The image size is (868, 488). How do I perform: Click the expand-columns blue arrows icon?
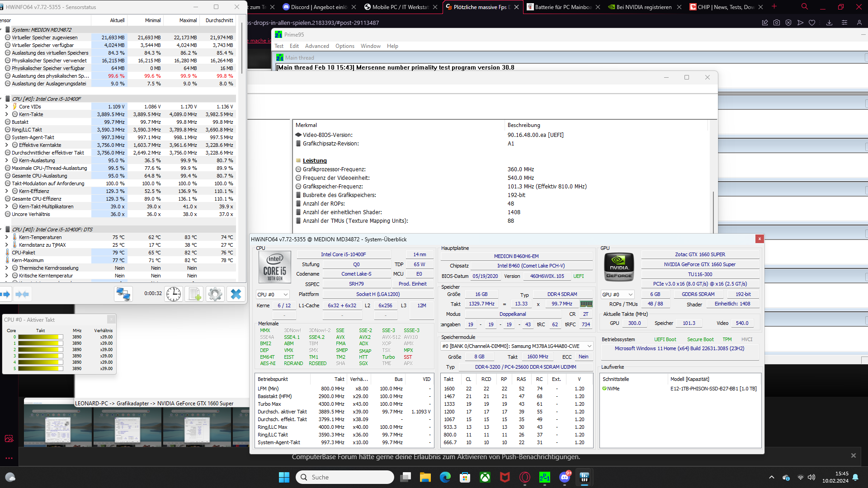[6, 294]
